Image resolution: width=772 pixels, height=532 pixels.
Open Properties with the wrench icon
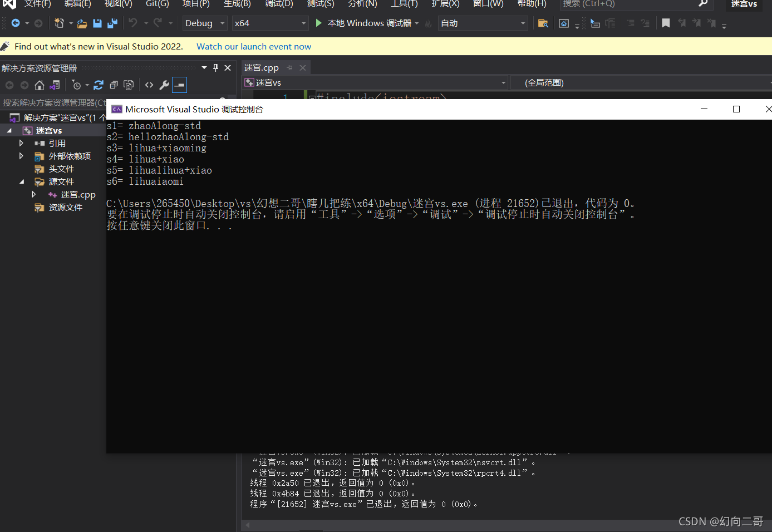164,85
